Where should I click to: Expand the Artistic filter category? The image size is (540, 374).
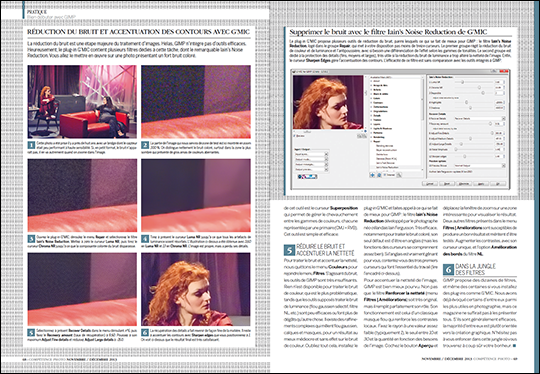click(x=371, y=90)
